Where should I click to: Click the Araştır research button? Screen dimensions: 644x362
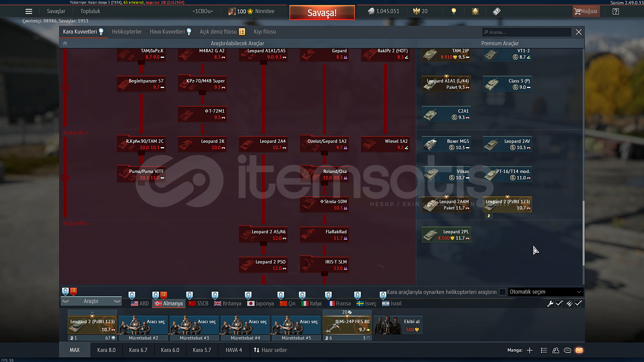[91, 301]
